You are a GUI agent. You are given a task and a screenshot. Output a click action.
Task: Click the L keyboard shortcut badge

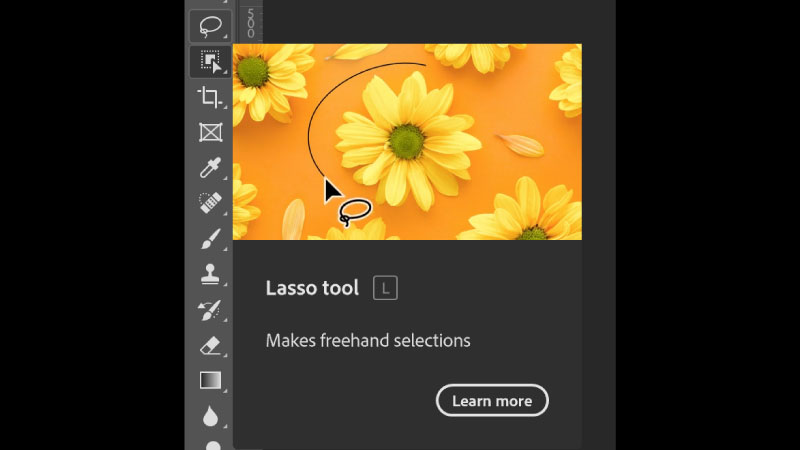click(x=385, y=289)
